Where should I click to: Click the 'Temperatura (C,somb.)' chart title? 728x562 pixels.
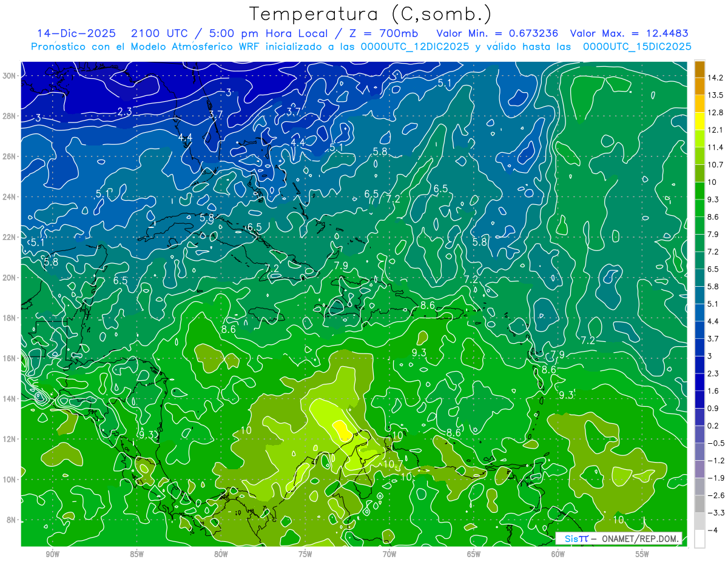[371, 14]
